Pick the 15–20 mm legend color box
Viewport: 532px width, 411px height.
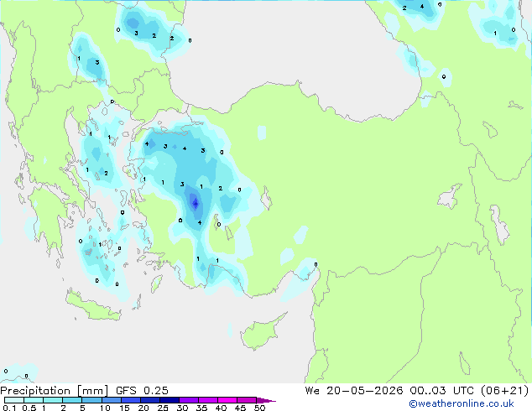[130, 400]
